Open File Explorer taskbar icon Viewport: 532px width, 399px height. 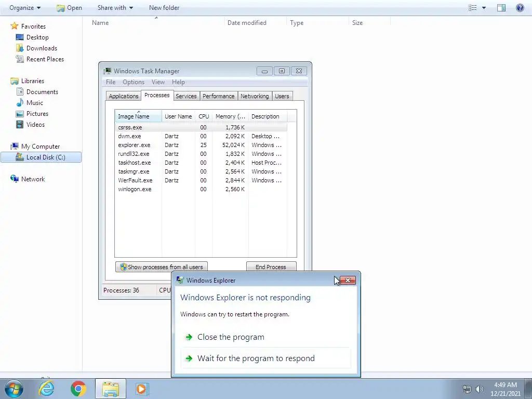(111, 389)
